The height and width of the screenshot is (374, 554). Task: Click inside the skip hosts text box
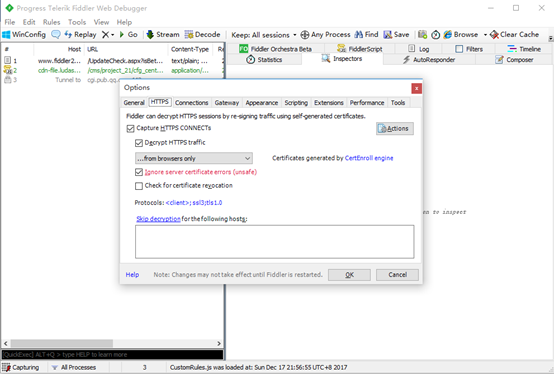[x=275, y=242]
